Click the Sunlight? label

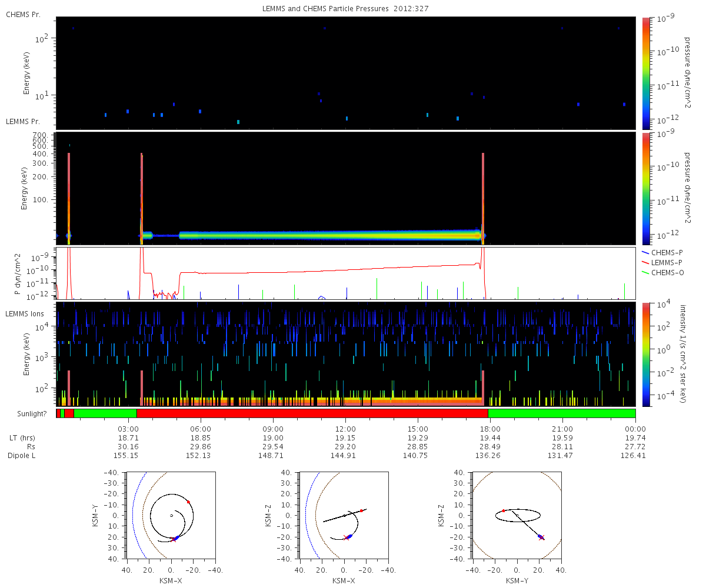(26, 414)
